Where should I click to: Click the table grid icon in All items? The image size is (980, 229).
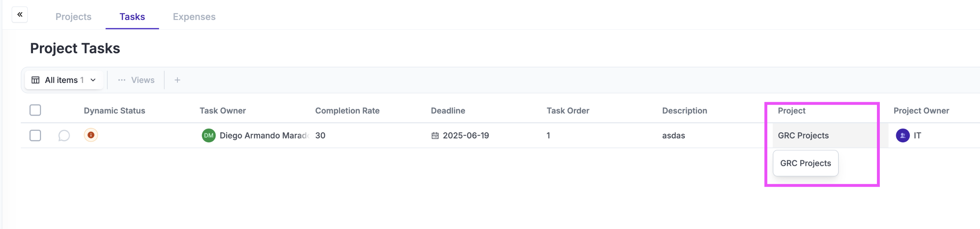tap(35, 80)
